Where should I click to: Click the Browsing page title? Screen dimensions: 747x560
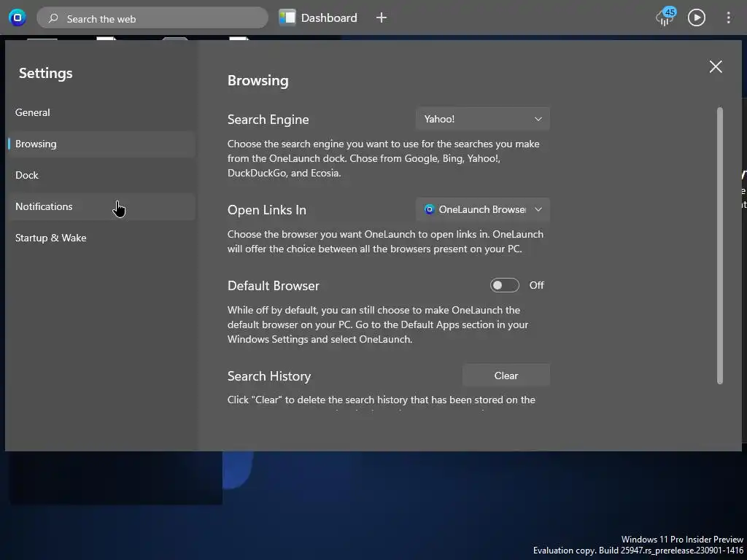pyautogui.click(x=258, y=80)
